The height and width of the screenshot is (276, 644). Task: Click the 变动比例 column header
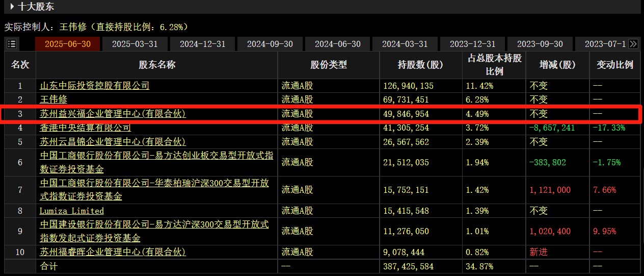(615, 65)
